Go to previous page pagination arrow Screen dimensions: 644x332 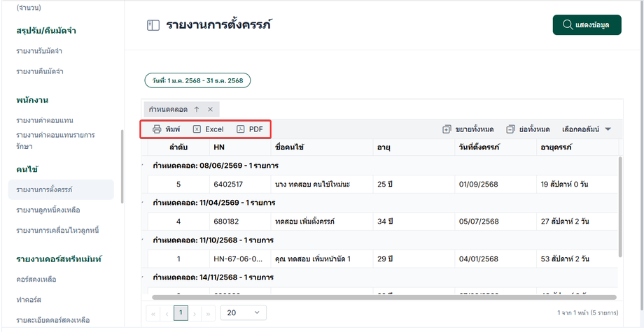click(x=167, y=314)
